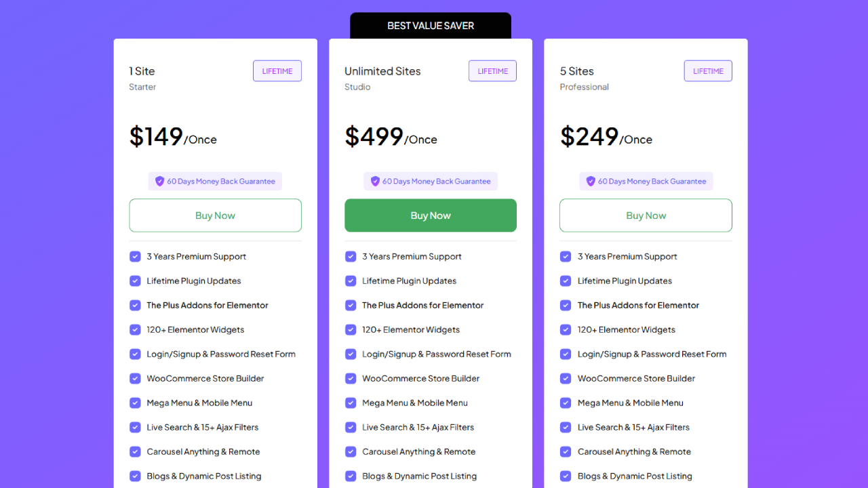Click Buy Now on the 5 Sites Professional plan

point(646,216)
